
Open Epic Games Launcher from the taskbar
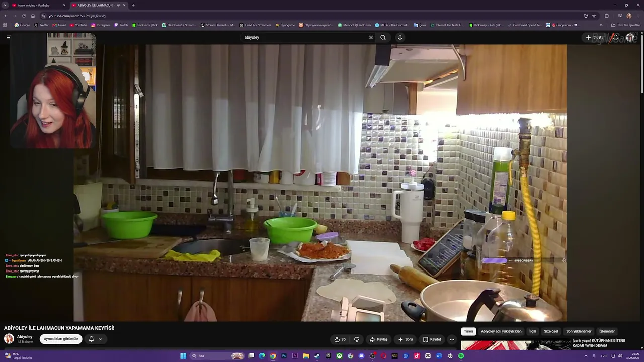[x=328, y=356]
